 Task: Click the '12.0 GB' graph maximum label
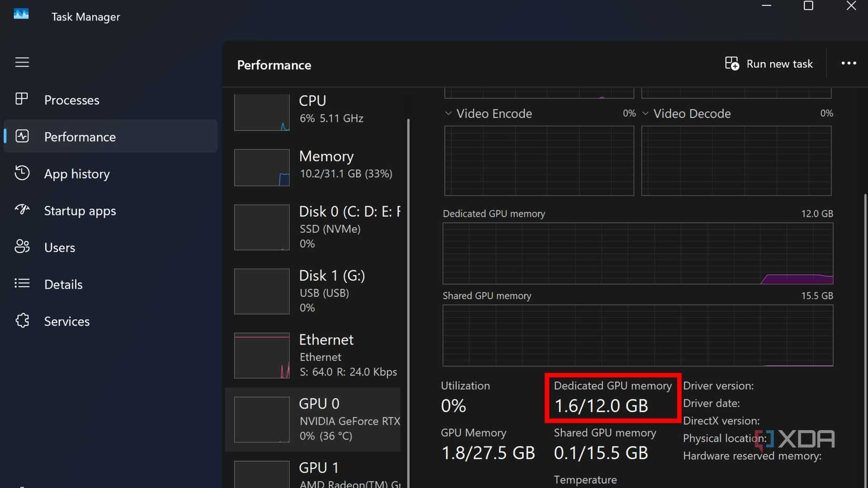(x=817, y=213)
